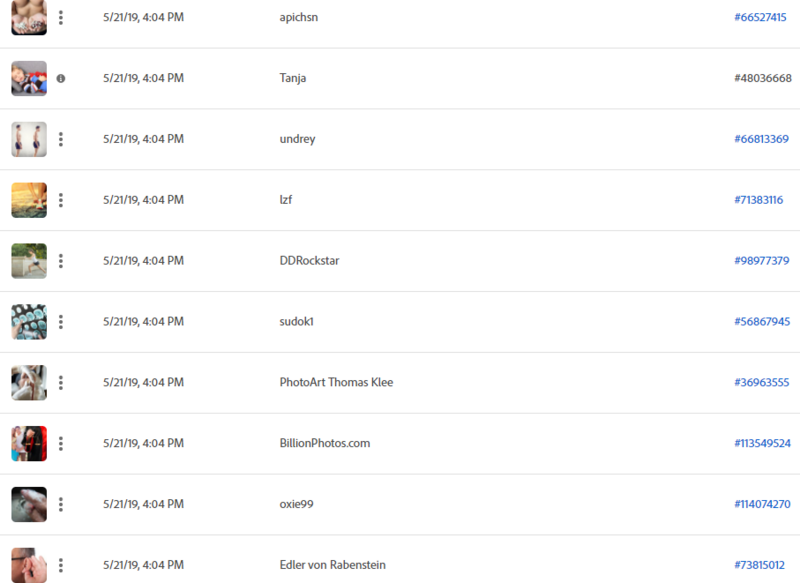
Task: Open the three-dot menu for apichsn row
Action: (x=61, y=17)
